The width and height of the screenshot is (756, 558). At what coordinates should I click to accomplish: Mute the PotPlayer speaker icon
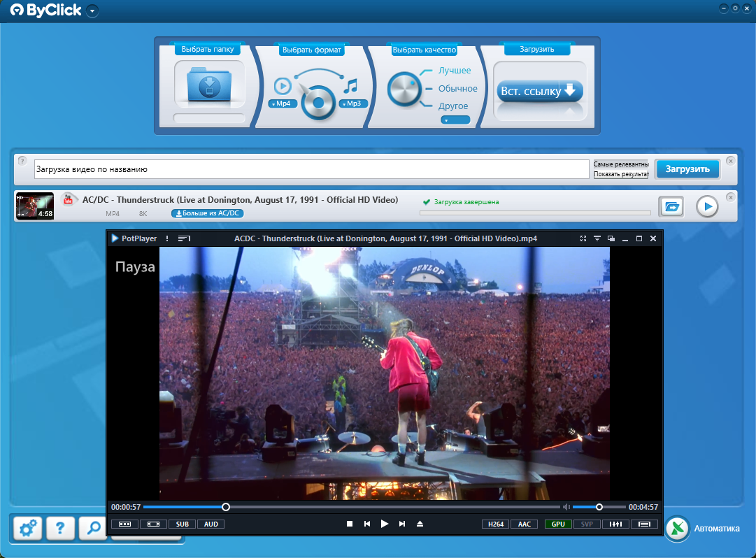pyautogui.click(x=566, y=507)
